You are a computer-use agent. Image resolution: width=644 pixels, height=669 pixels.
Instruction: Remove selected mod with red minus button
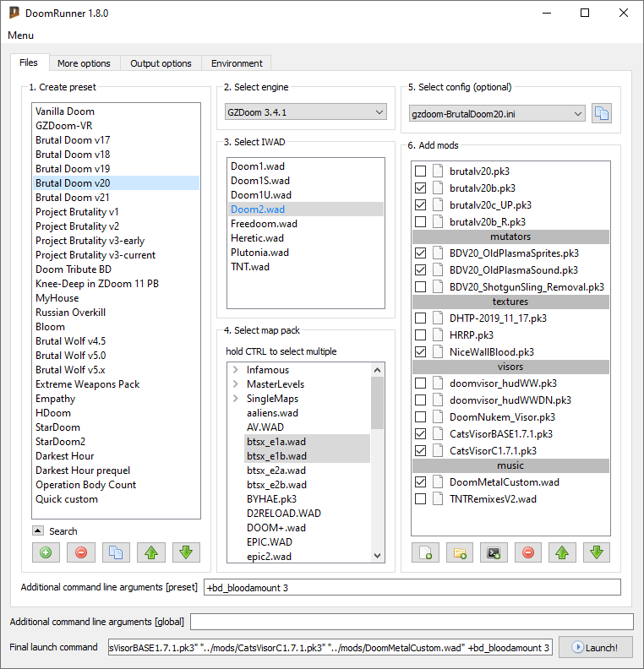tap(528, 553)
